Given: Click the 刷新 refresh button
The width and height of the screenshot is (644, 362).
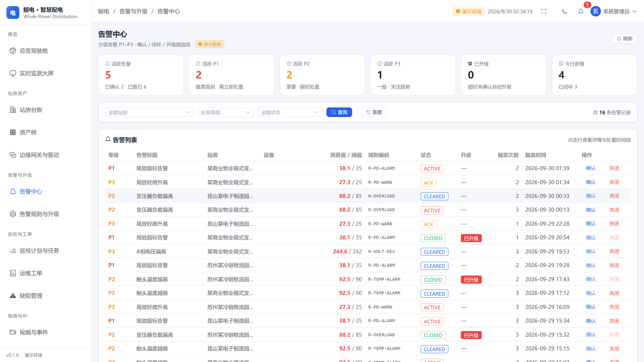Looking at the screenshot, I should coord(624,38).
